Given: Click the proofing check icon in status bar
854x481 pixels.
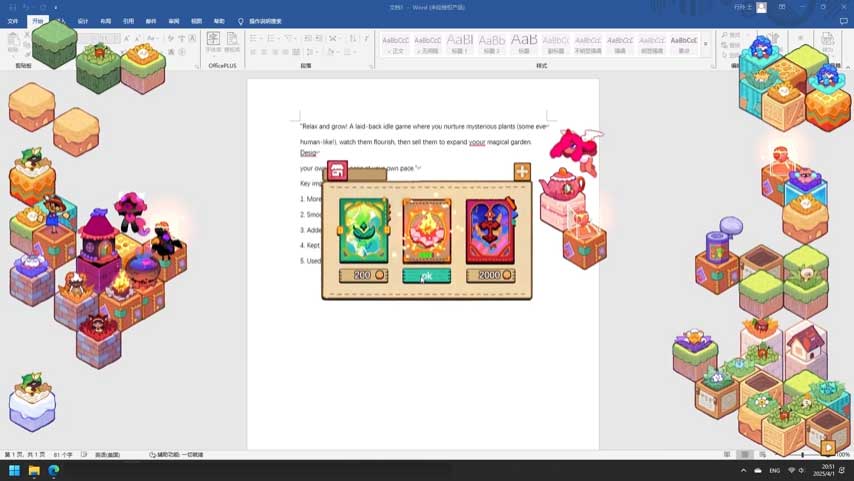Looking at the screenshot, I should (84, 454).
